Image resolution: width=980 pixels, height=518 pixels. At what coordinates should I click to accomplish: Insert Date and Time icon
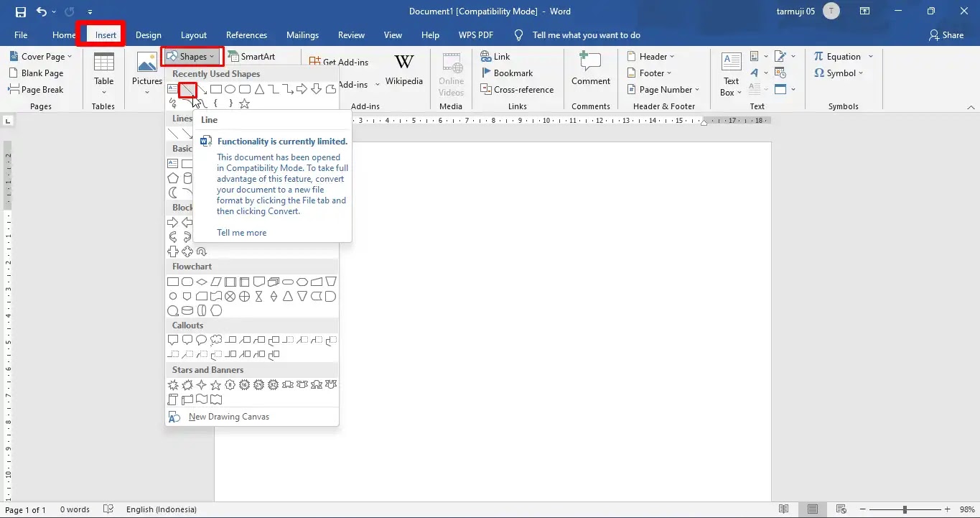780,72
